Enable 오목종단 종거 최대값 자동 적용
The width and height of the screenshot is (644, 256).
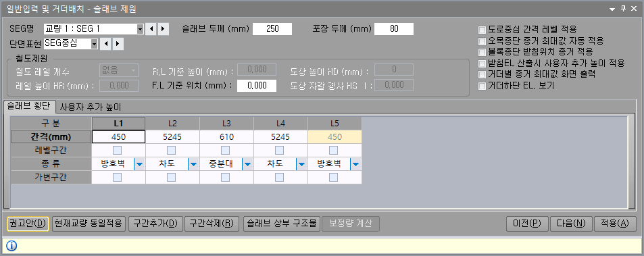[x=482, y=41]
